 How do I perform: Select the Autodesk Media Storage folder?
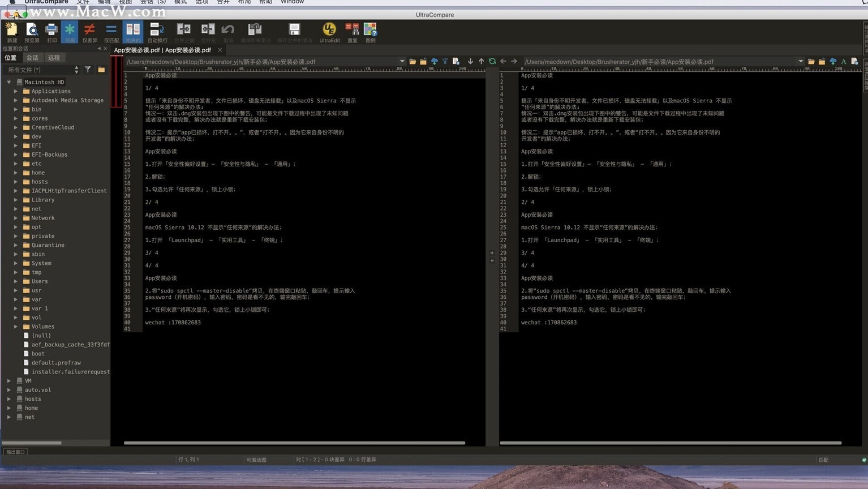coord(67,100)
